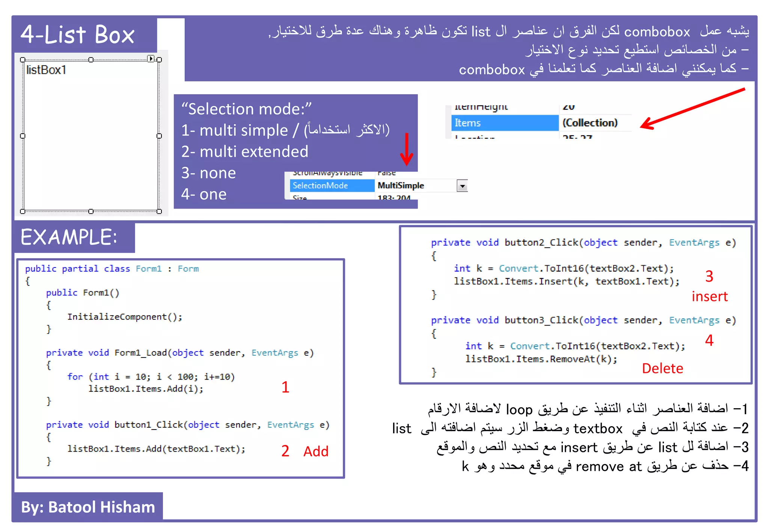
Task: Select the Items property row
Action: [x=541, y=123]
